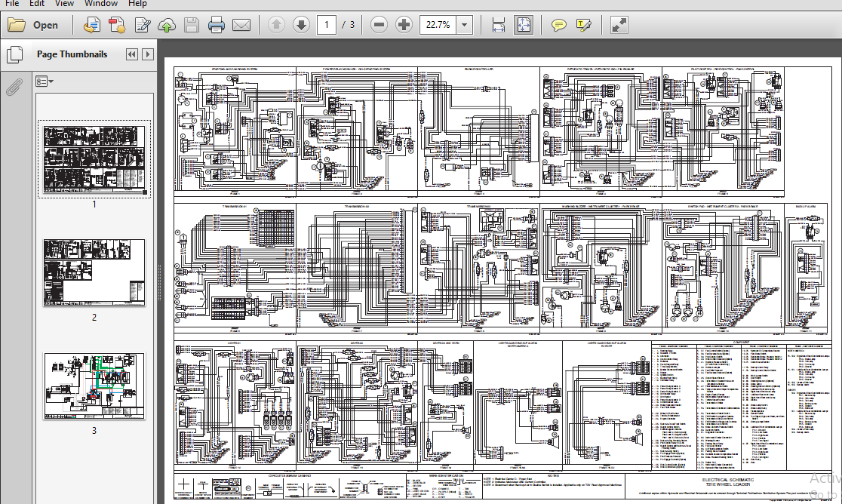
Task: Open the Help menu
Action: pos(137,3)
